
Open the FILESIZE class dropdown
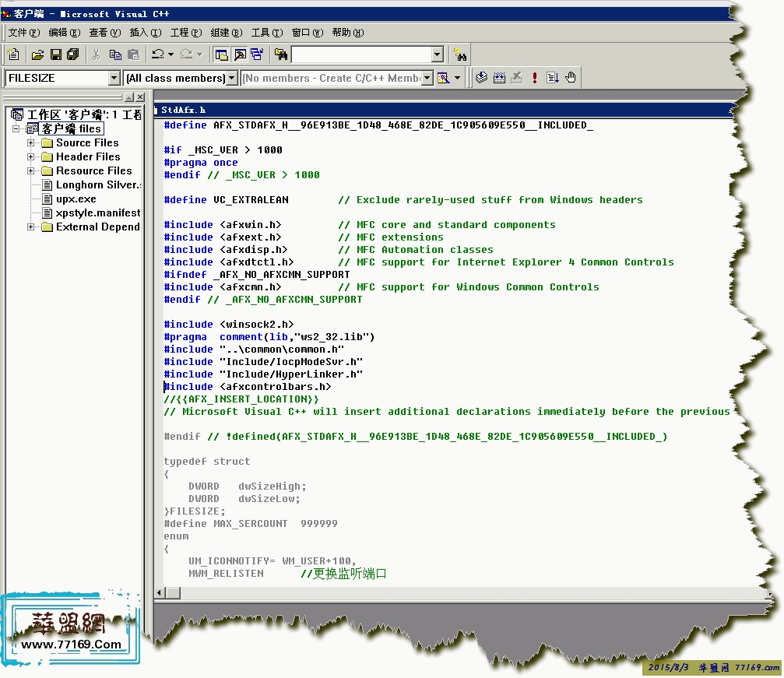(114, 78)
